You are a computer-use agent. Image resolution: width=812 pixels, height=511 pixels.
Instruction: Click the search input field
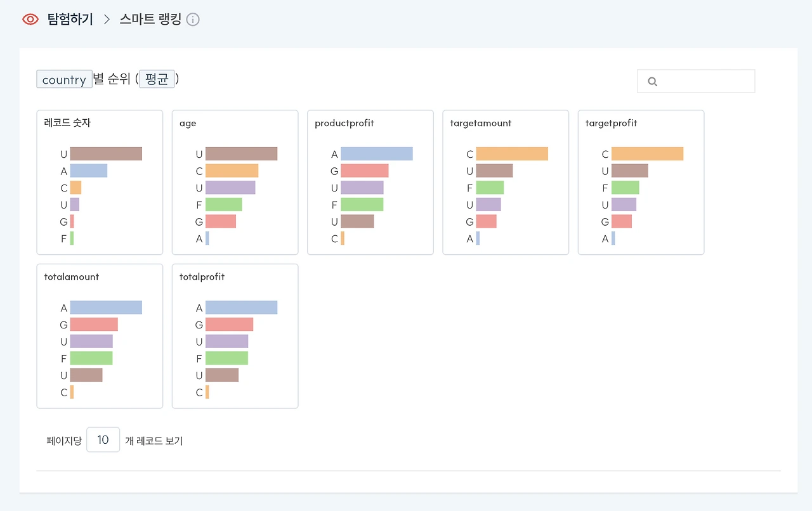tap(696, 81)
